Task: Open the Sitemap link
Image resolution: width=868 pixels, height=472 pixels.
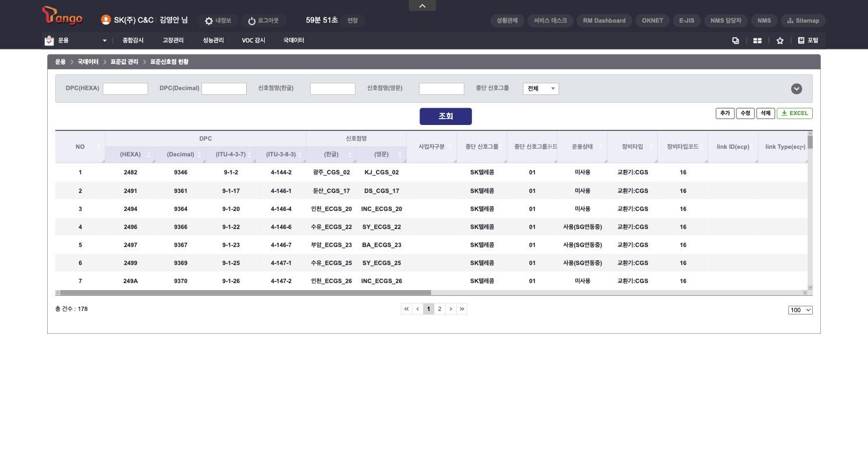Action: point(803,20)
